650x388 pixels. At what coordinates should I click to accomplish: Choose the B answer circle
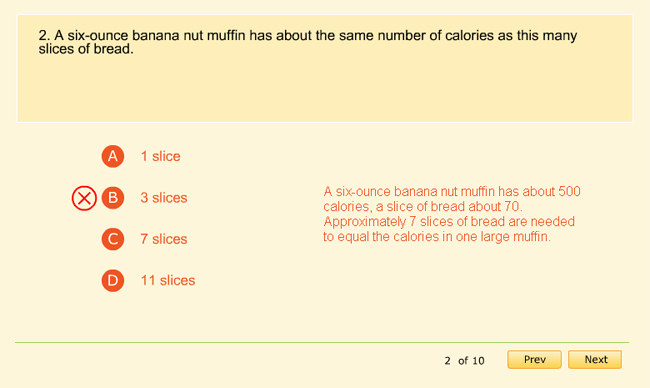click(113, 198)
